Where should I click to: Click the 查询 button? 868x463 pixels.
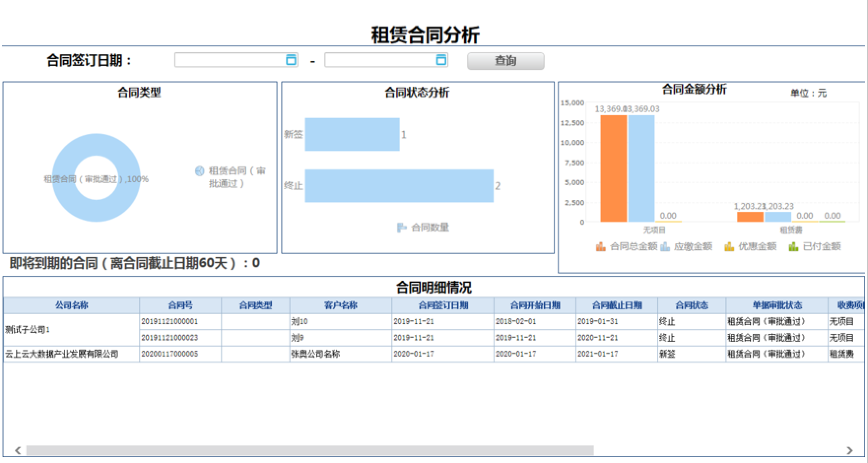tap(505, 61)
